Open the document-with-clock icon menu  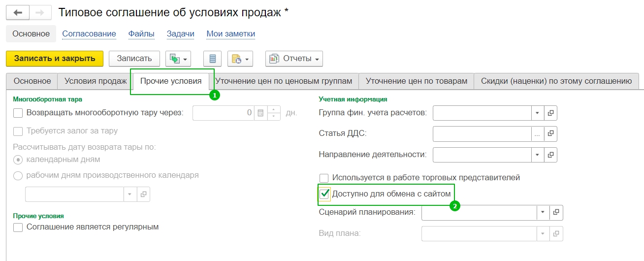(240, 59)
